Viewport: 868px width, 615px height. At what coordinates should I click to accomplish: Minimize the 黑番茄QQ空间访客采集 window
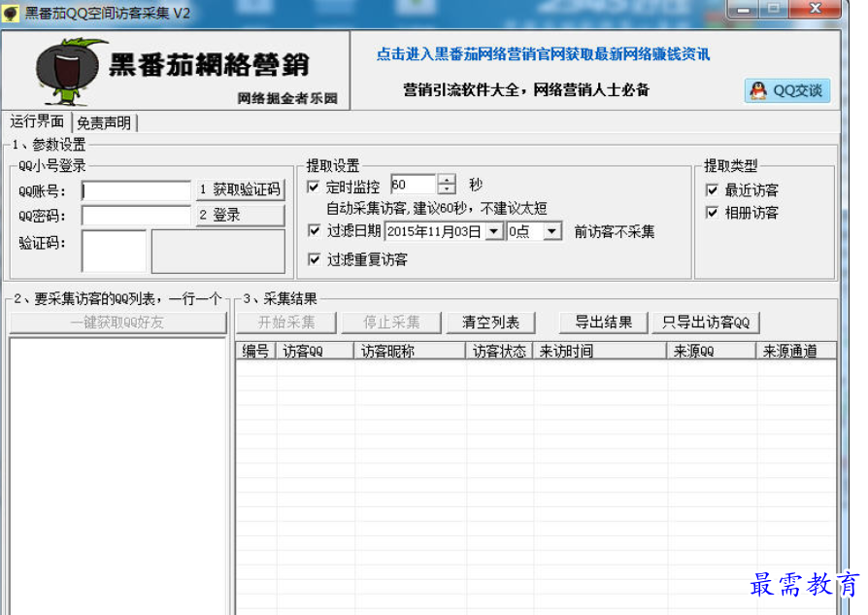pyautogui.click(x=745, y=9)
